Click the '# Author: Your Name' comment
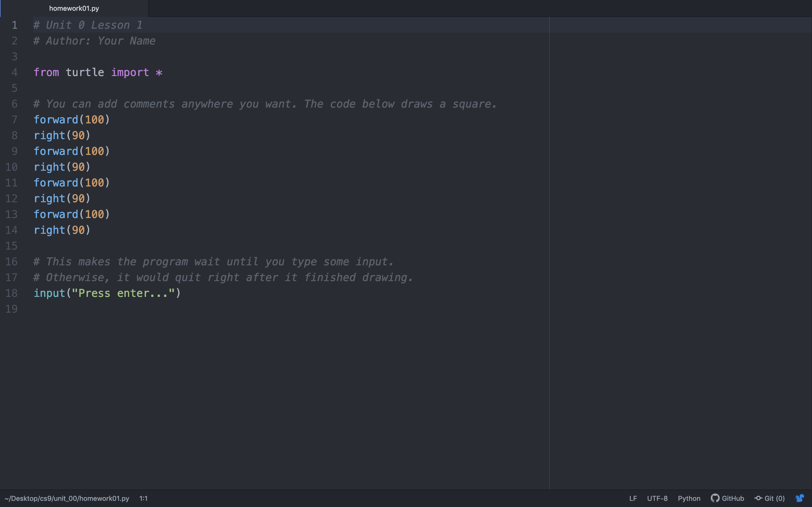The height and width of the screenshot is (507, 812). pos(94,41)
